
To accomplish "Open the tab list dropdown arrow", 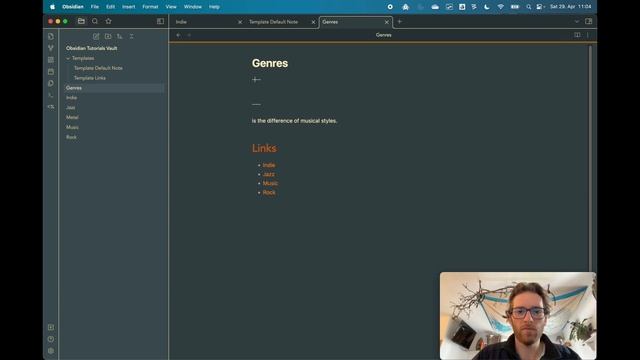I will (x=576, y=22).
